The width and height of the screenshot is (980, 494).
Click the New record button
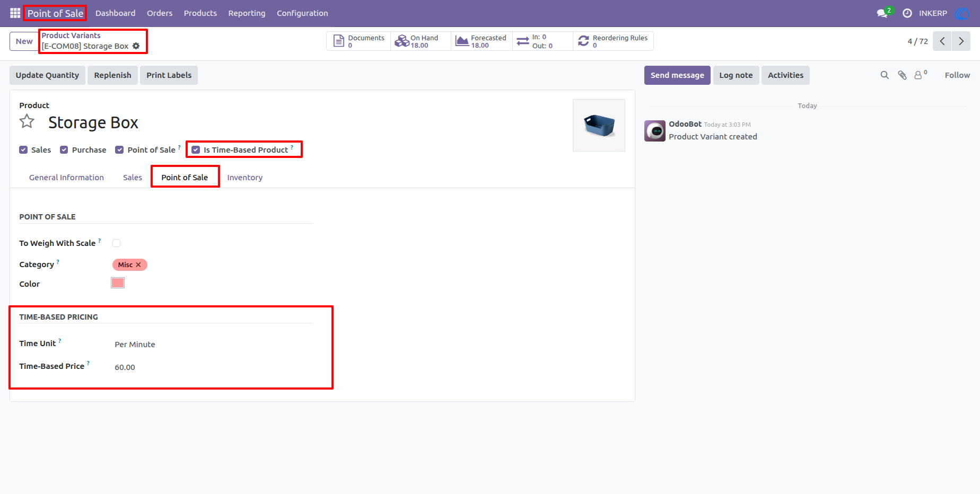click(x=24, y=41)
